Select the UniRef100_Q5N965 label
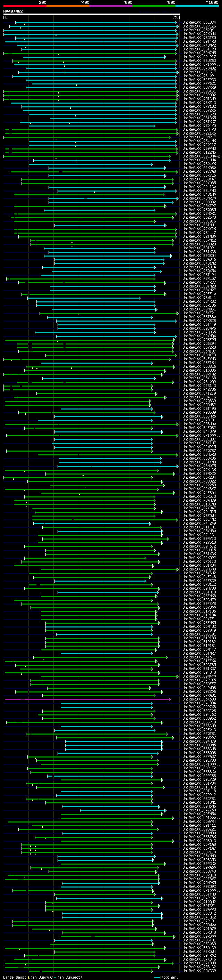Image resolution: width=222 pixels, height=980 pixels. pos(199,883)
